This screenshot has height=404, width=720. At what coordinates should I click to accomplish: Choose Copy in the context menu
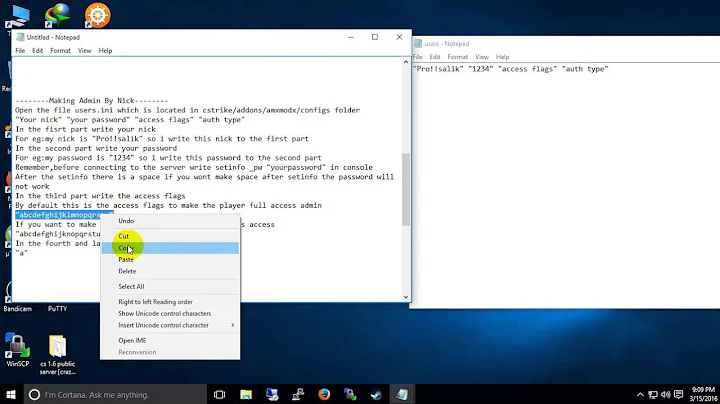coord(170,248)
